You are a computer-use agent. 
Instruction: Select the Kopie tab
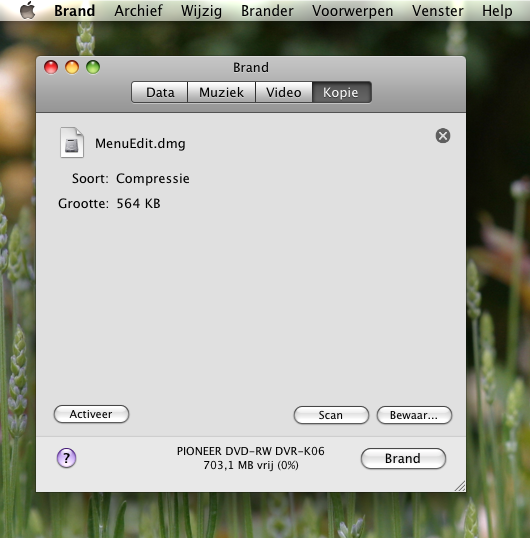click(342, 92)
